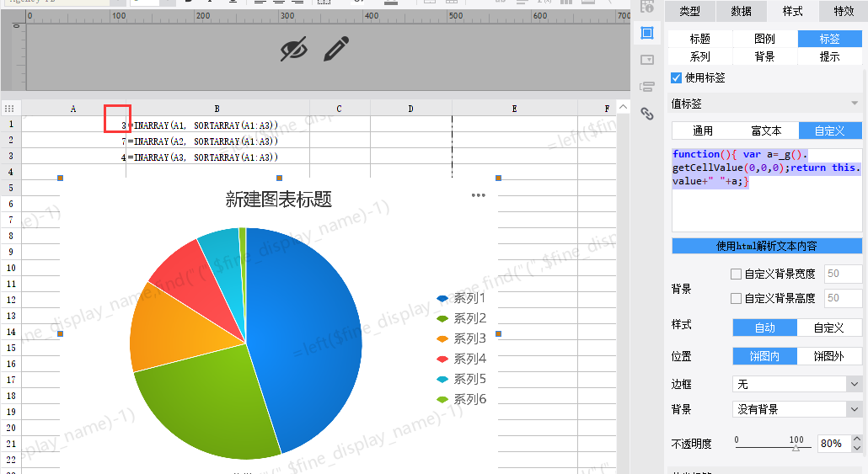Switch to the 数据 tab
Screen dimensions: 868x474
[x=742, y=11]
